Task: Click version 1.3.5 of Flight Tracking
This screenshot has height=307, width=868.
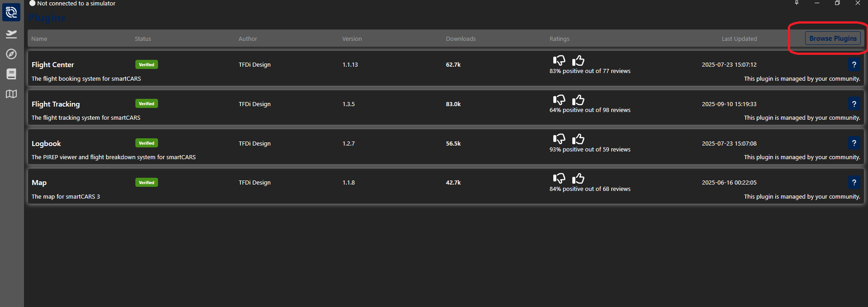Action: pyautogui.click(x=349, y=104)
